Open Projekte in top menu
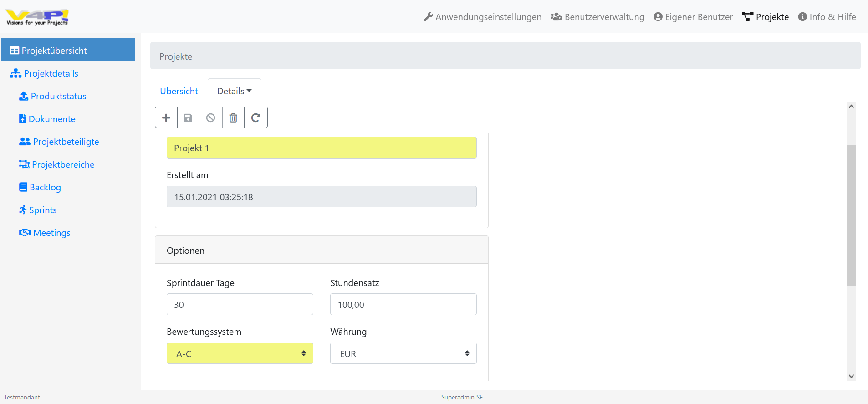This screenshot has width=868, height=404. (766, 17)
